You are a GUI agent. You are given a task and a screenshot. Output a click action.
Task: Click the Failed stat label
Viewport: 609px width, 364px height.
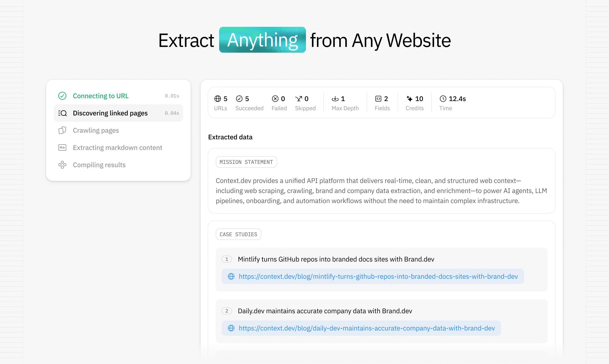[x=279, y=108]
